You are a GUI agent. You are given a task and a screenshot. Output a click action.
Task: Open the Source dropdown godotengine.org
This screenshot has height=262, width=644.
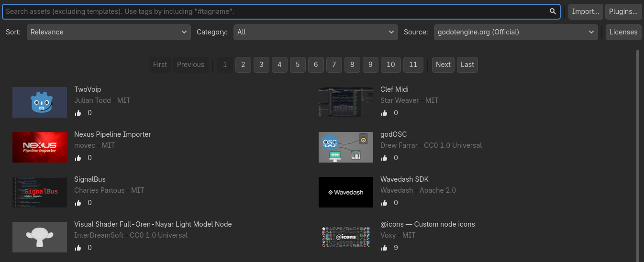tap(516, 32)
